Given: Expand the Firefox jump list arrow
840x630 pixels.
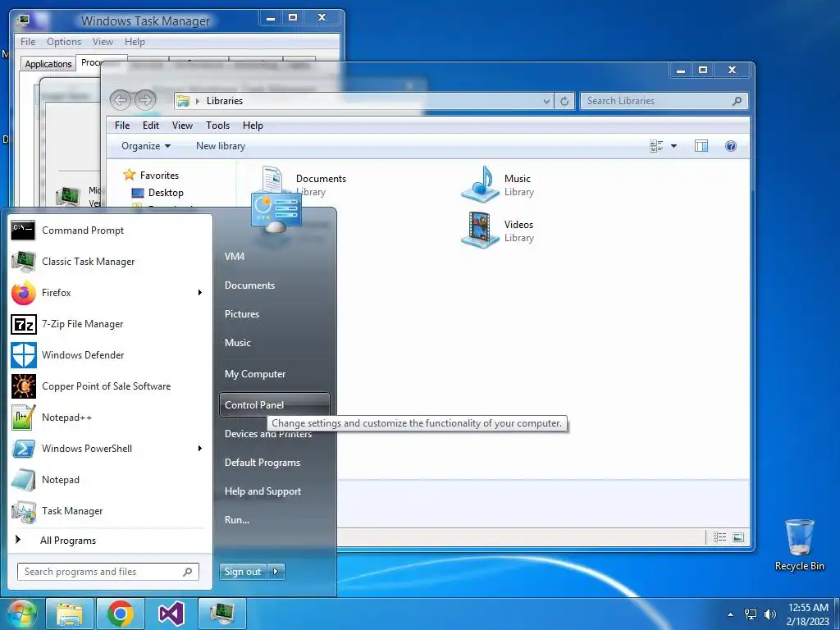Looking at the screenshot, I should click(x=200, y=293).
